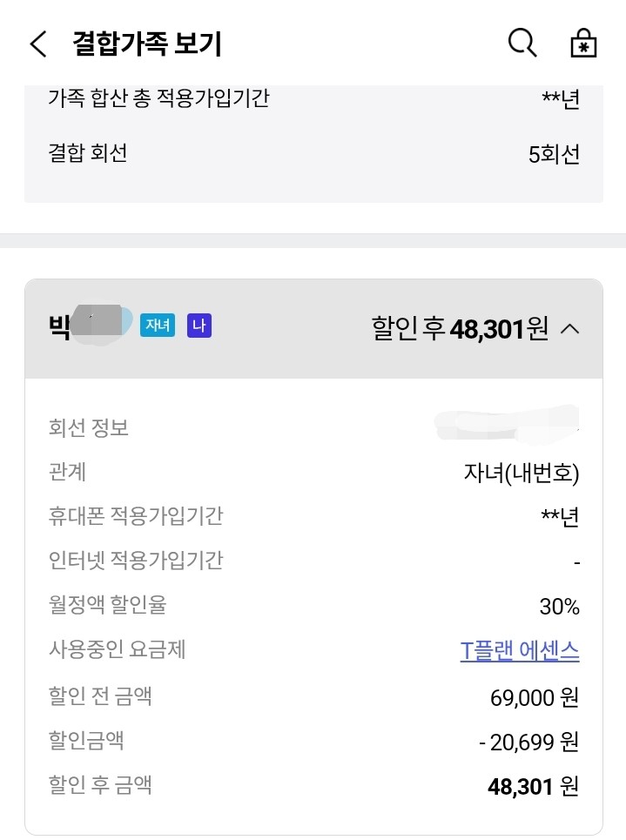This screenshot has height=840, width=626.
Task: Tap the 가족 합산 총 적용가입기간 row
Action: 313,98
